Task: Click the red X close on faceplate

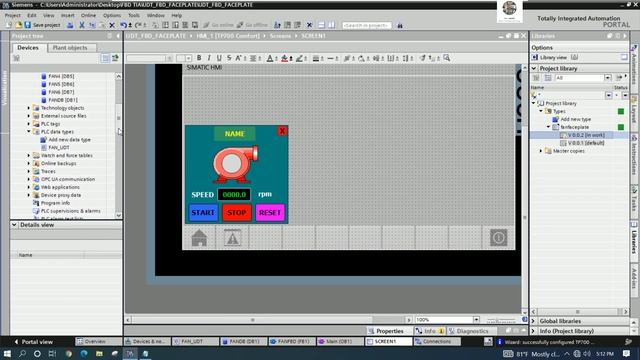Action: 282,131
